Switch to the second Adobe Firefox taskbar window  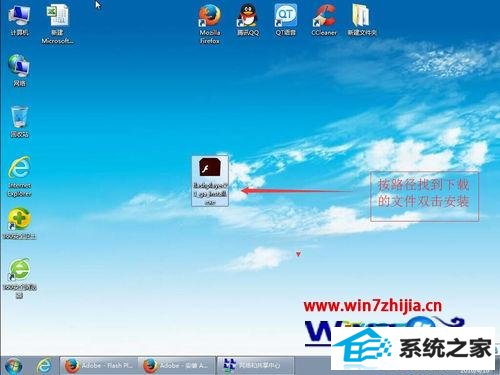(x=177, y=366)
